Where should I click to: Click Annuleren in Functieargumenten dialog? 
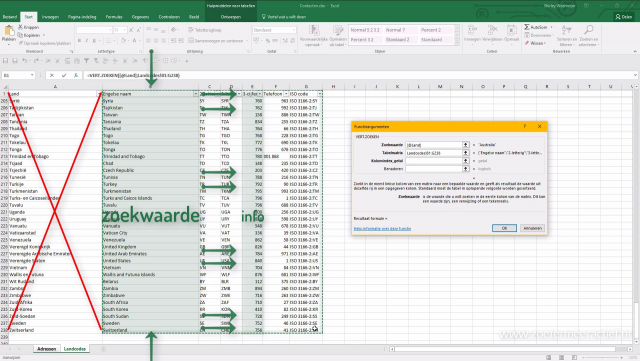coord(532,228)
